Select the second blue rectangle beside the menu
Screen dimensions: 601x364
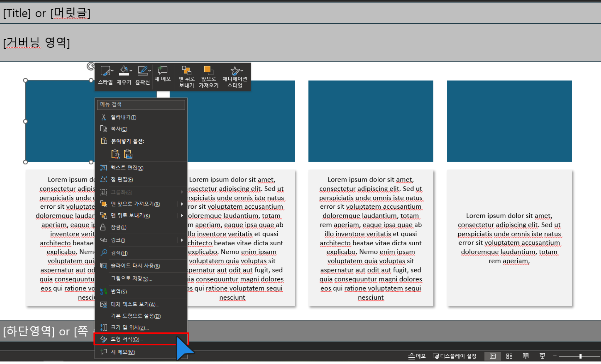(x=241, y=126)
